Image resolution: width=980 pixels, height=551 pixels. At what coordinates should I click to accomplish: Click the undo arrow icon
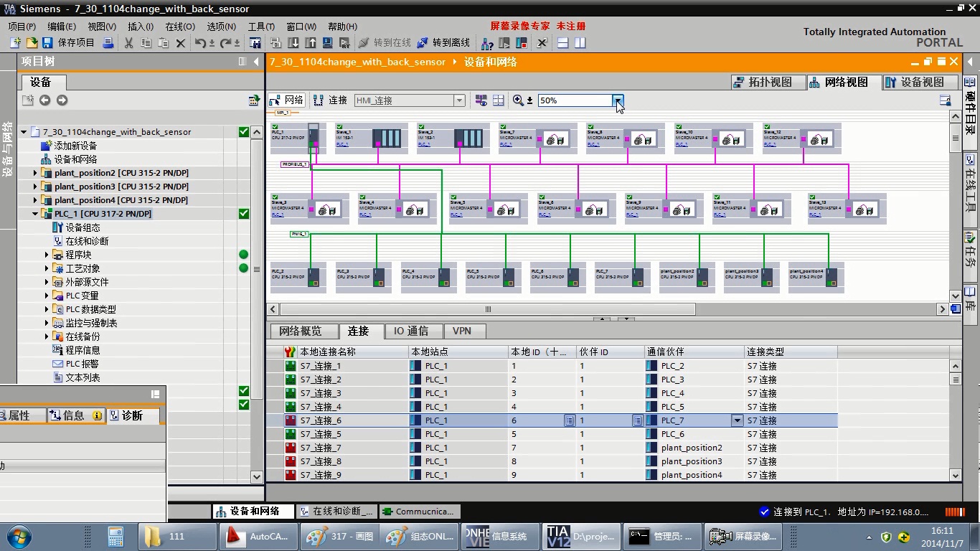(x=200, y=43)
